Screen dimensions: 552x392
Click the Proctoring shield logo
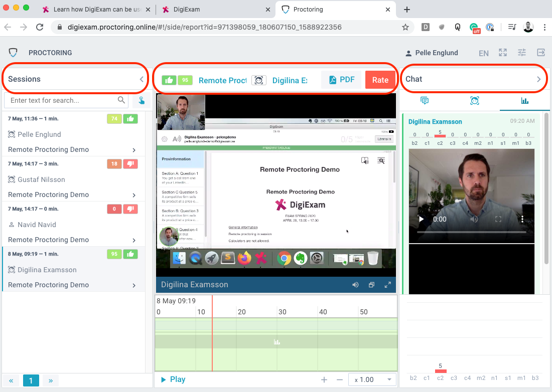tap(13, 53)
